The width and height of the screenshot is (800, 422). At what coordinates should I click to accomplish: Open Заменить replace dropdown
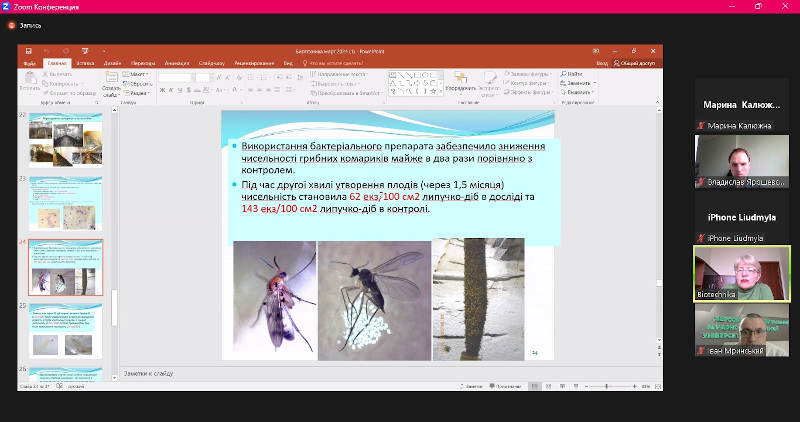(x=578, y=83)
